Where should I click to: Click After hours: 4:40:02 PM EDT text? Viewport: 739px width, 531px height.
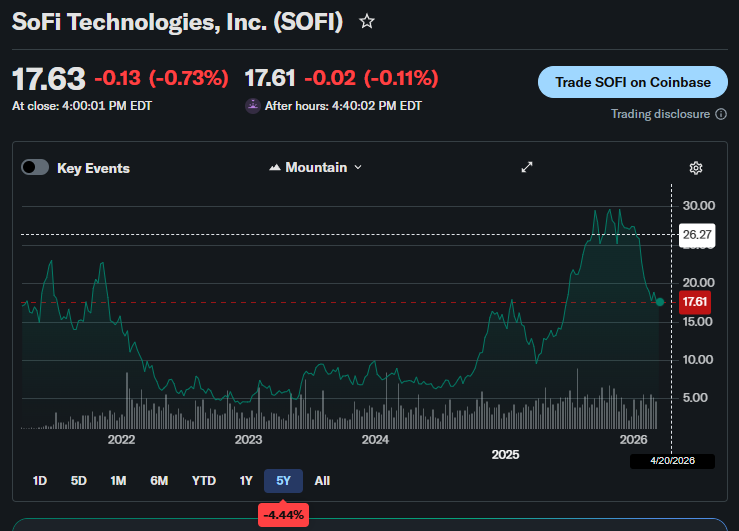coord(343,106)
